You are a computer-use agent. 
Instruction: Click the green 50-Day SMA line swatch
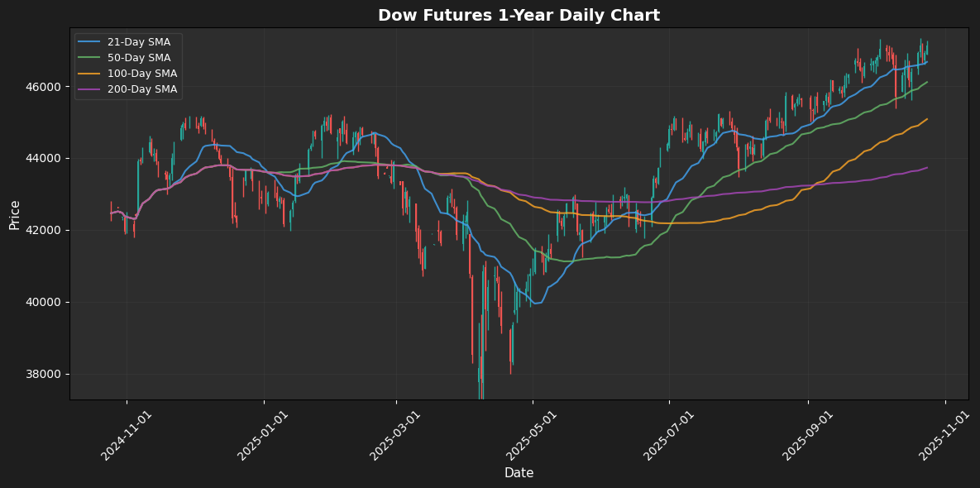90,58
